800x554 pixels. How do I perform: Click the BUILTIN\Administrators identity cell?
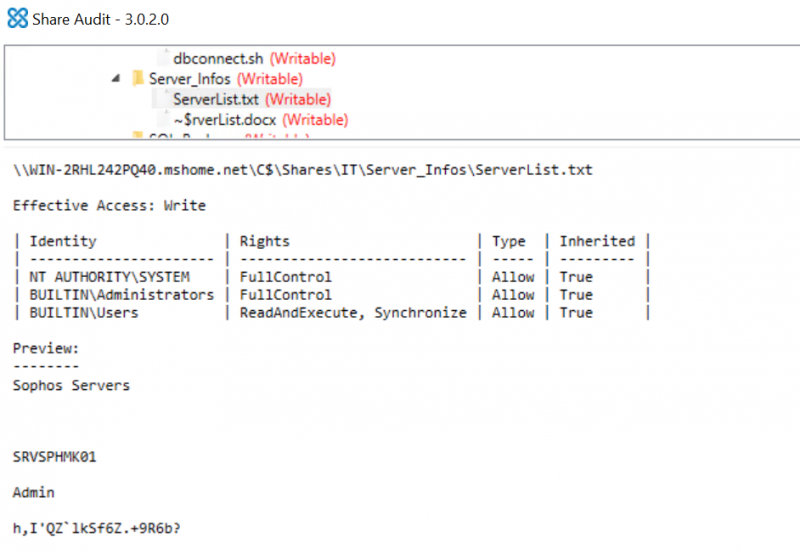pos(121,295)
